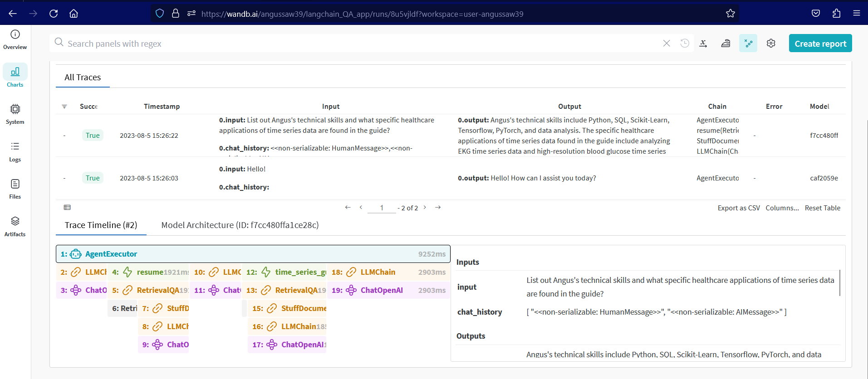The width and height of the screenshot is (868, 379).
Task: Switch to the Trace Timeline (#2) tab
Action: pyautogui.click(x=101, y=225)
